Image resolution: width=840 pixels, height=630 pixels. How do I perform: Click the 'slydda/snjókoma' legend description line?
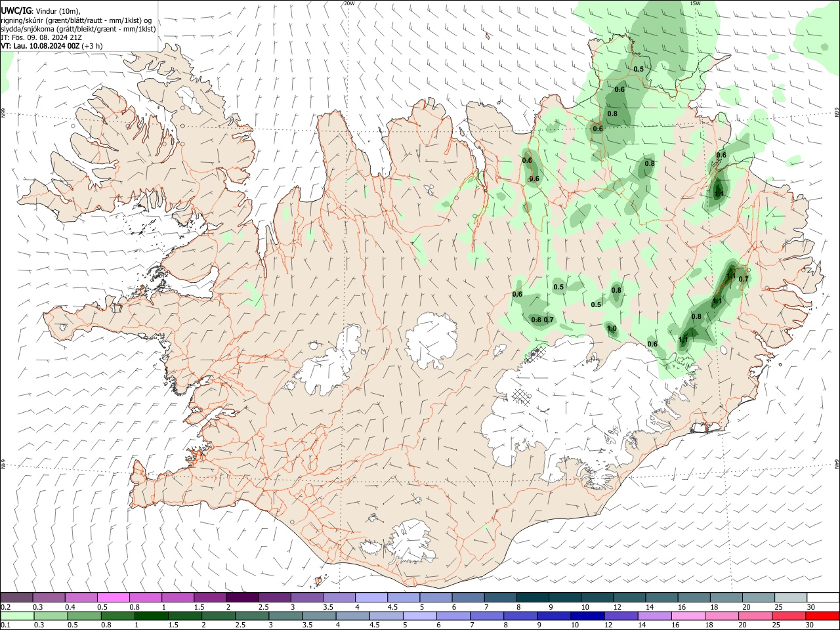(x=78, y=29)
